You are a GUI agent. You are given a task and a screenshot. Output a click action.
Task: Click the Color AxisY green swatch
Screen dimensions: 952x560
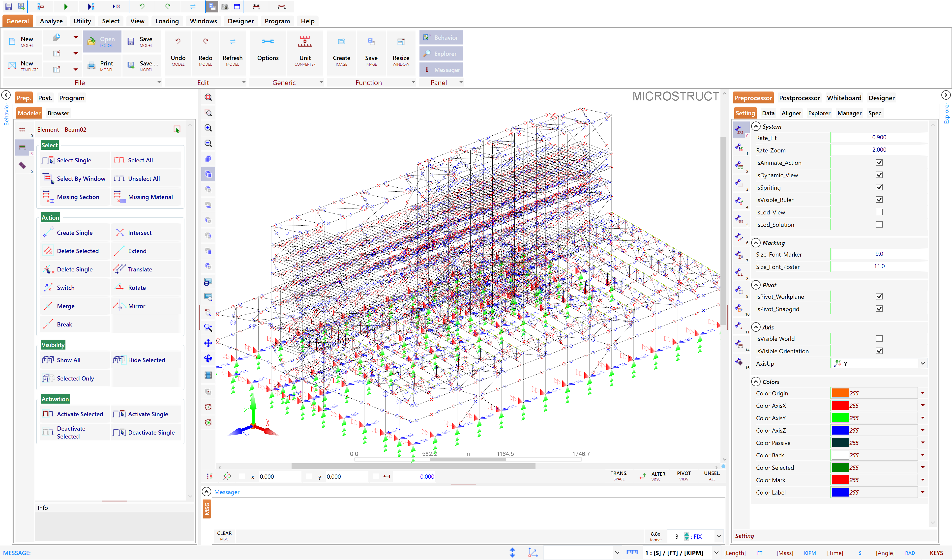(840, 418)
